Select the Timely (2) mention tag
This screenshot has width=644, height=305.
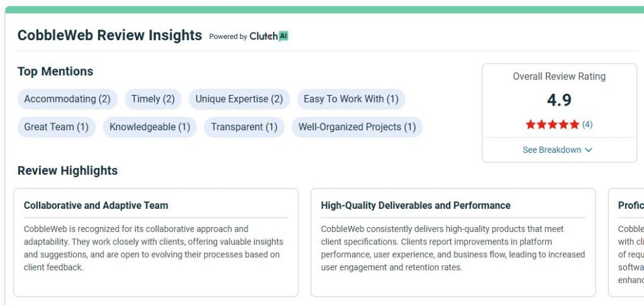(x=153, y=99)
